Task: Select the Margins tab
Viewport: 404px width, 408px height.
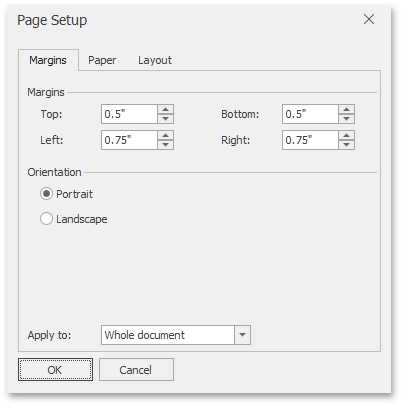Action: pos(48,60)
